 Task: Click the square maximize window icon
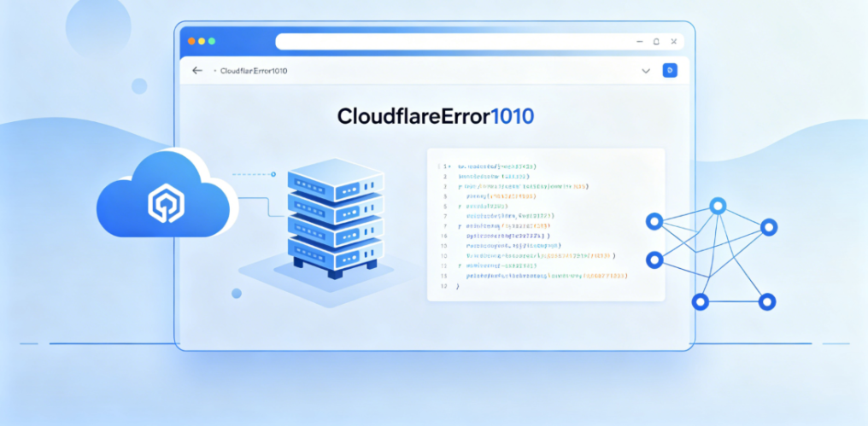click(656, 42)
